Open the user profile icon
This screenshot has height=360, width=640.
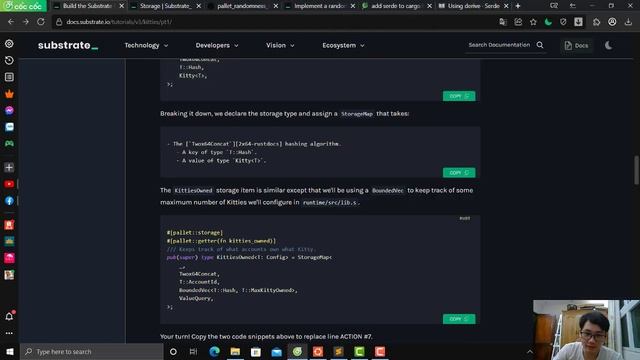pos(612,22)
